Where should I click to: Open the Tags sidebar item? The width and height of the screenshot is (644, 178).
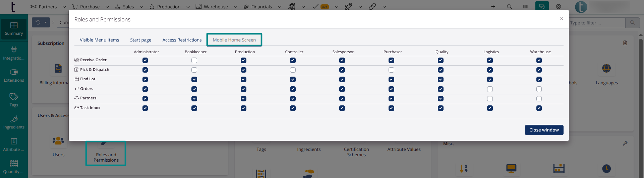click(x=14, y=100)
